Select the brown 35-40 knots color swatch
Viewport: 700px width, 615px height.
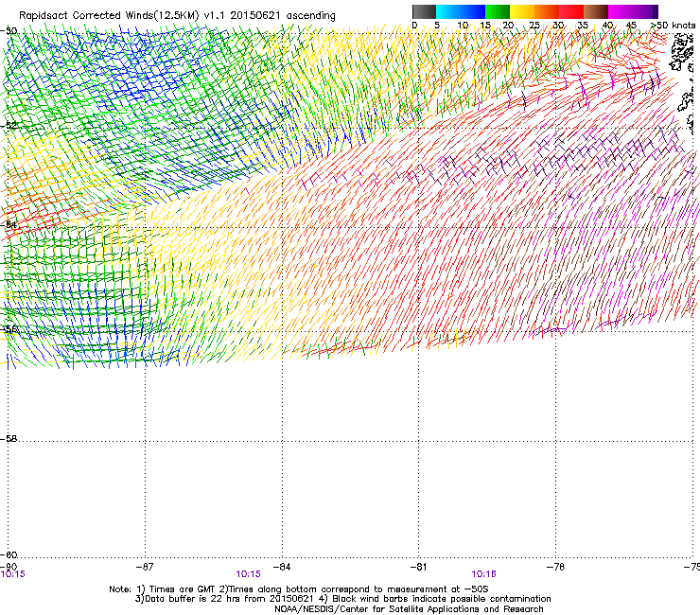(596, 11)
